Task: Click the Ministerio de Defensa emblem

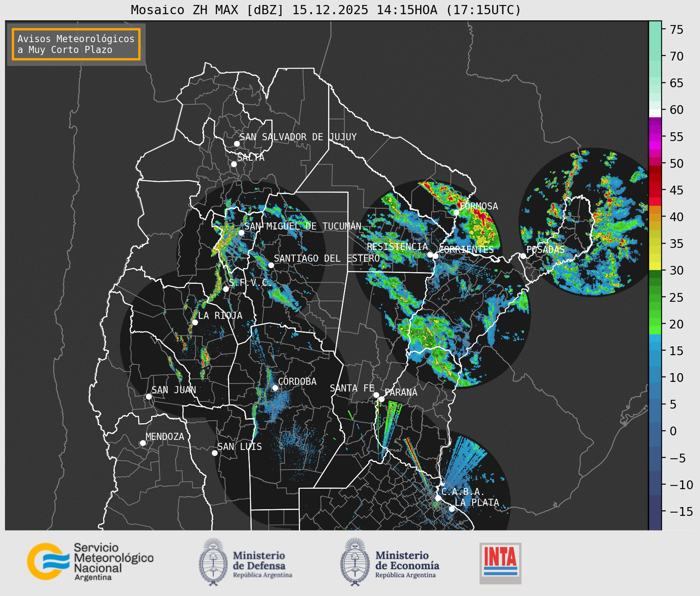Action: (x=213, y=562)
